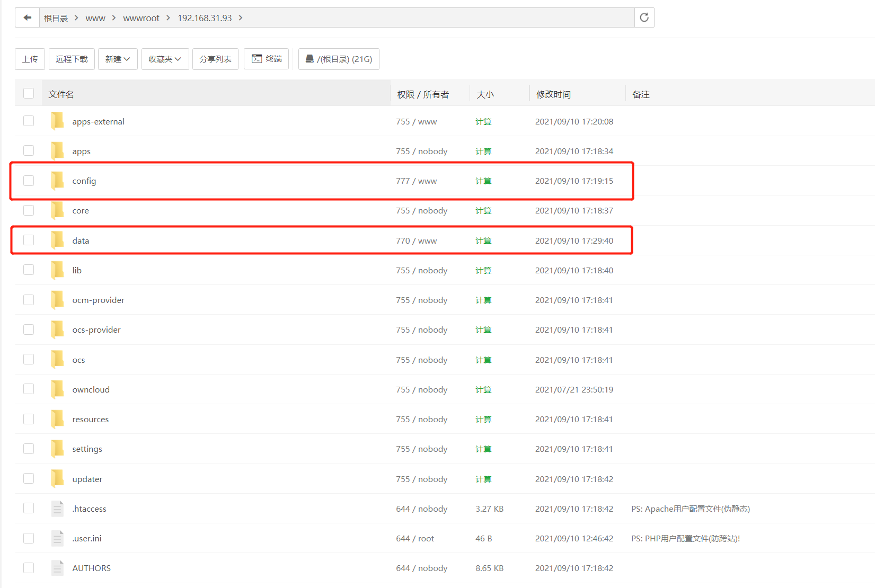Open the 终端 terminal
This screenshot has height=588, width=875.
click(x=267, y=59)
